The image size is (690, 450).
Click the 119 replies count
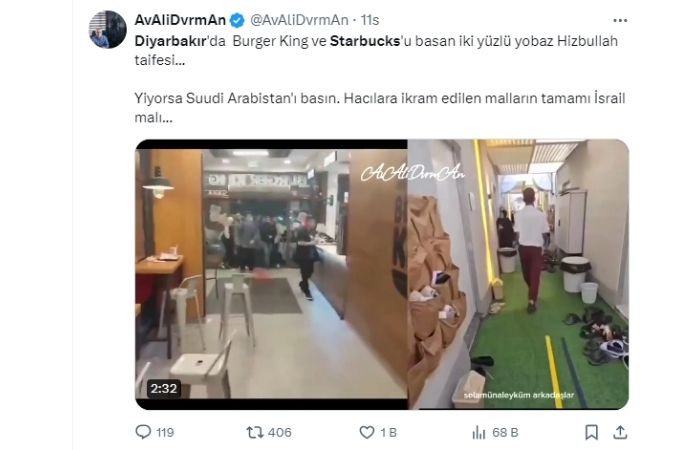[165, 432]
